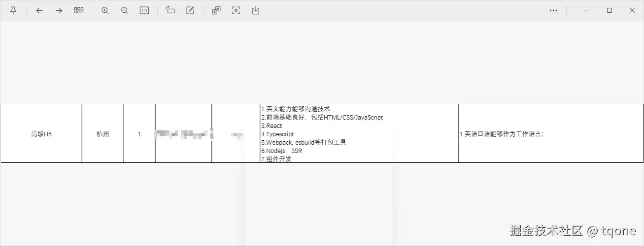Zoom out of the image
The image size is (644, 246).
[125, 10]
